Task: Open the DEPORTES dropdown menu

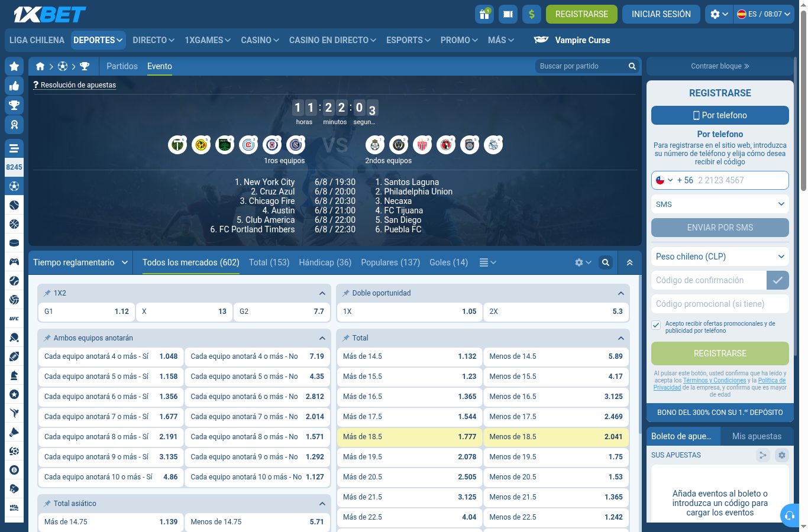Action: (x=98, y=40)
